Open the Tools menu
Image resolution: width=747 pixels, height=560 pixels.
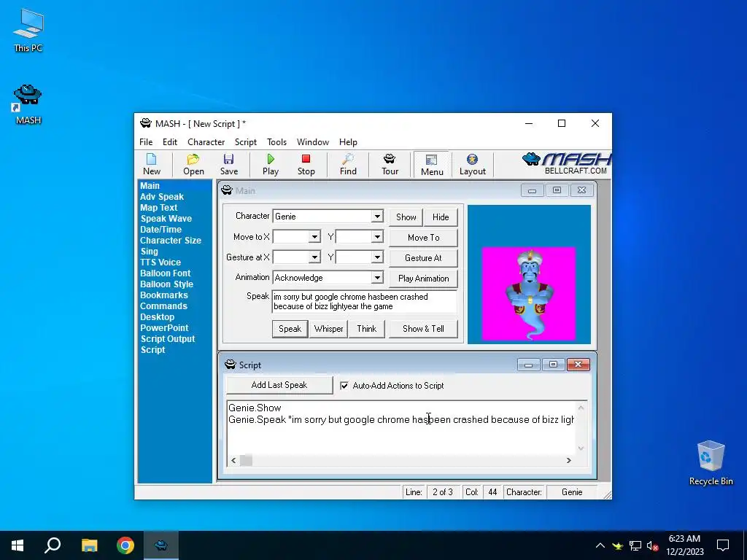pyautogui.click(x=276, y=142)
